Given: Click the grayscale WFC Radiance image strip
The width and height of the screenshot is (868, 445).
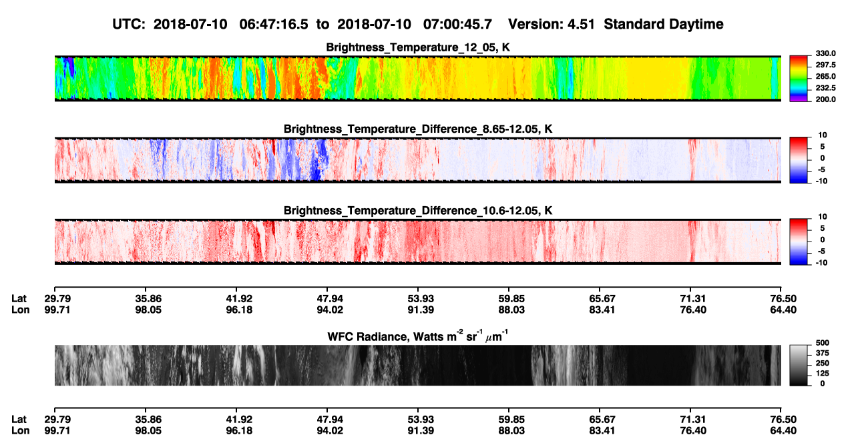Looking at the screenshot, I should (417, 366).
